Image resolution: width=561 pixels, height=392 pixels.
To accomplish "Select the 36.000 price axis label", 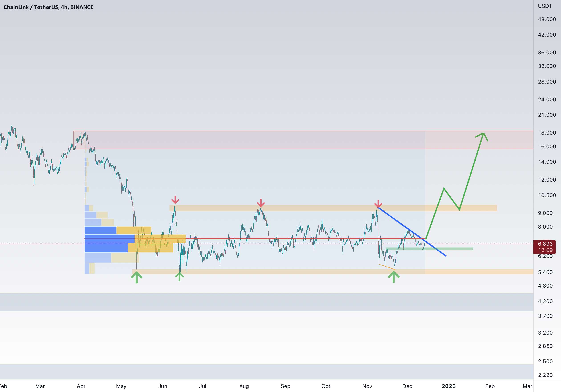I will (x=547, y=53).
